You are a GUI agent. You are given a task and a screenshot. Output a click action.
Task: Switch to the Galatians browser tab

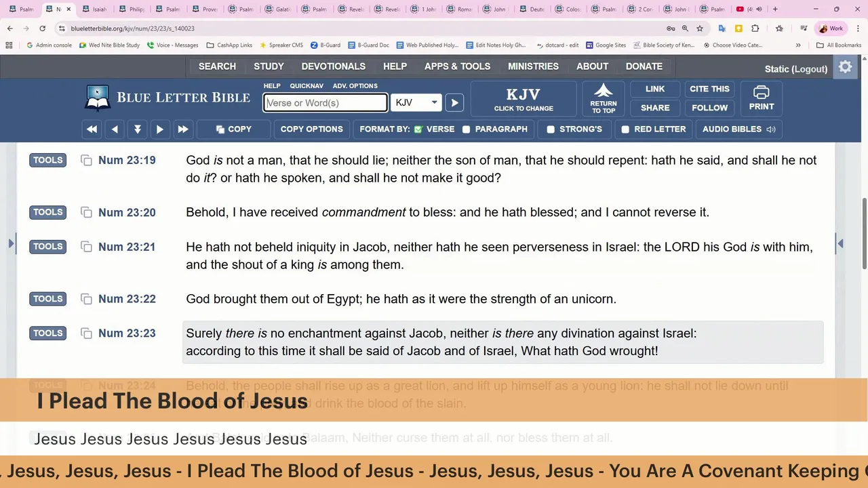click(x=277, y=9)
